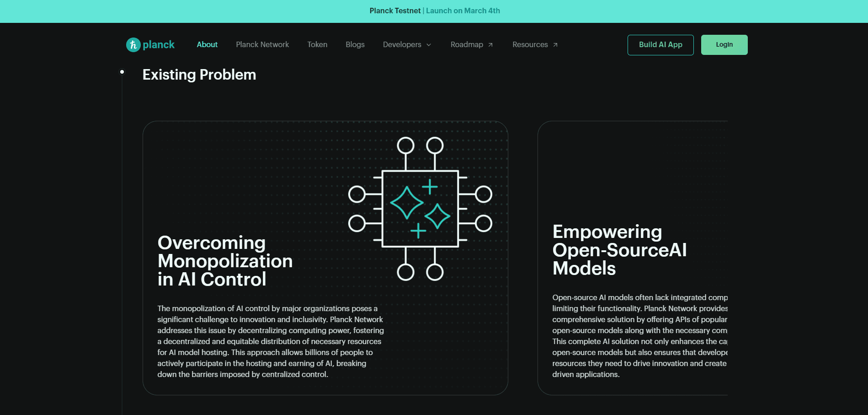Open the Blogs page
The image size is (868, 415).
[355, 44]
